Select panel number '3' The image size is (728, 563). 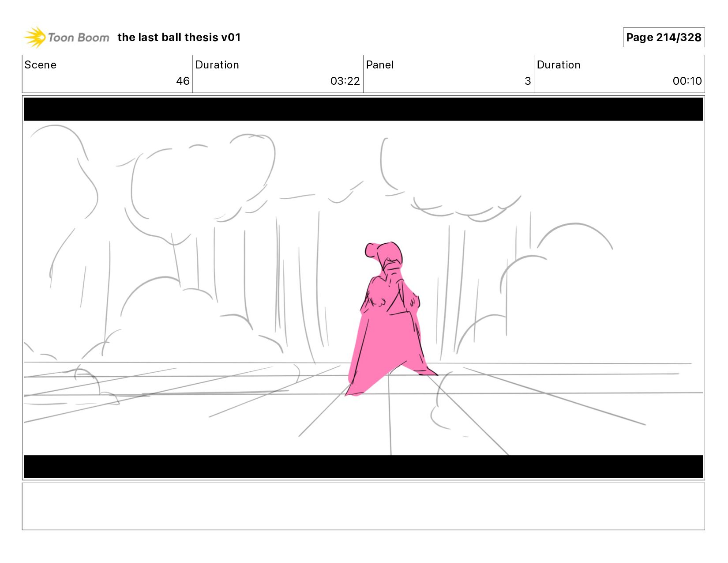tap(528, 81)
